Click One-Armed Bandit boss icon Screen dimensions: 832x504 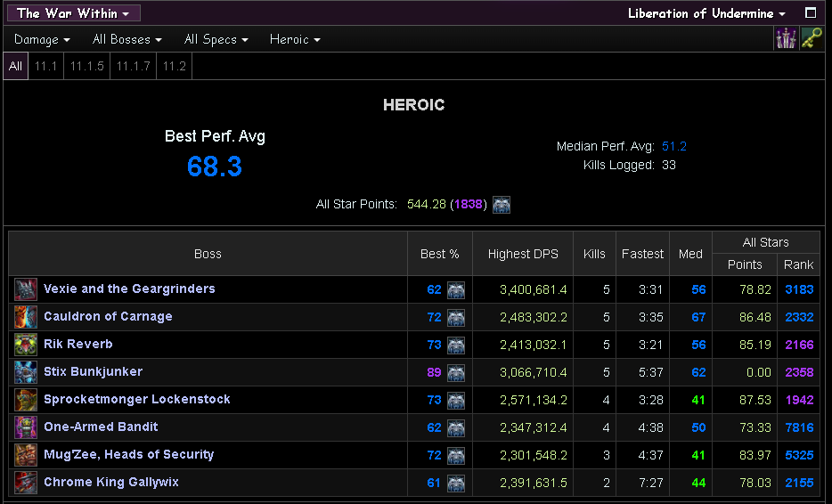tap(26, 427)
